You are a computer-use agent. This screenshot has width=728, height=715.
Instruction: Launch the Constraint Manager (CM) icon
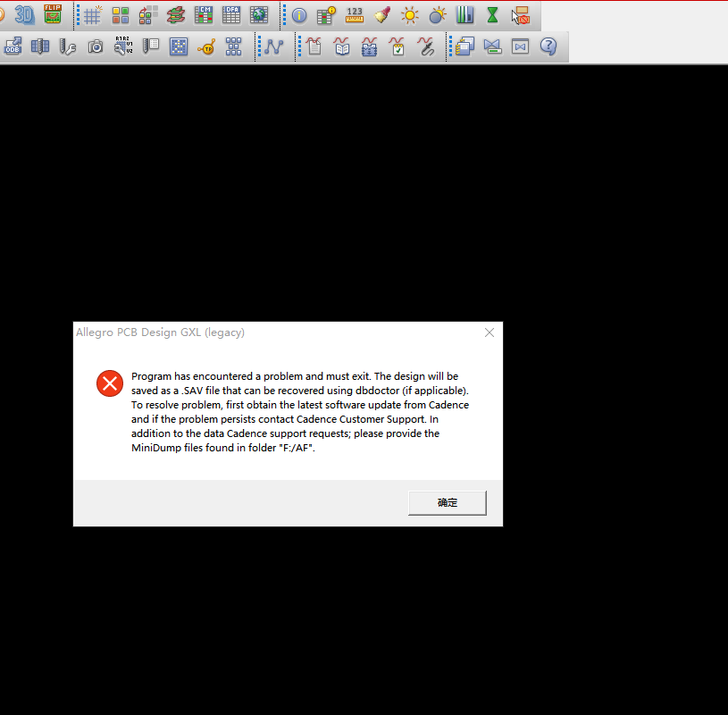(x=204, y=15)
